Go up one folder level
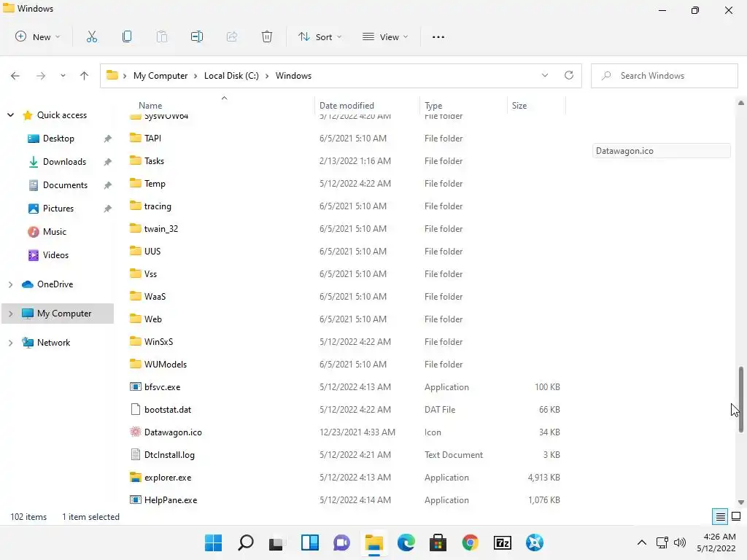This screenshot has height=560, width=747. tap(85, 76)
